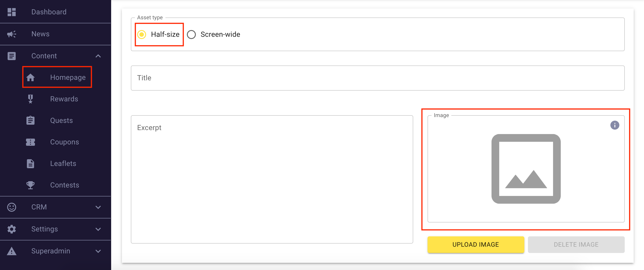Expand the Settings section chevron
644x270 pixels.
tap(98, 229)
